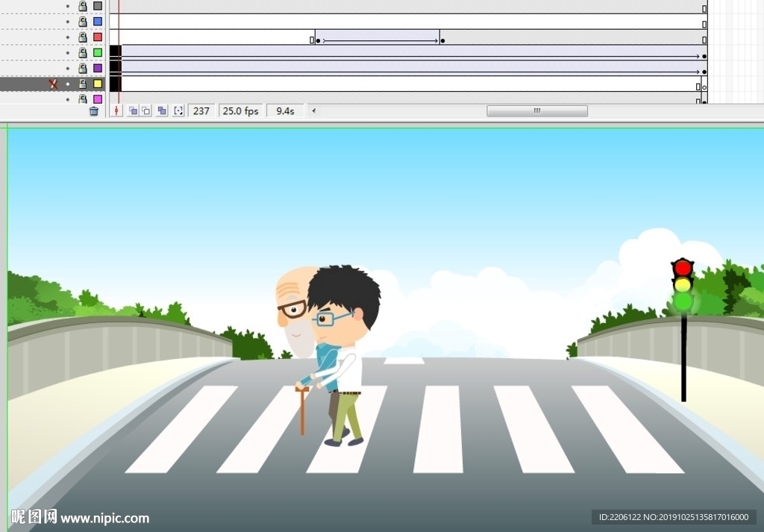The image size is (764, 532).
Task: Click the timeline horizontal scrollbar thumb
Action: pyautogui.click(x=537, y=111)
